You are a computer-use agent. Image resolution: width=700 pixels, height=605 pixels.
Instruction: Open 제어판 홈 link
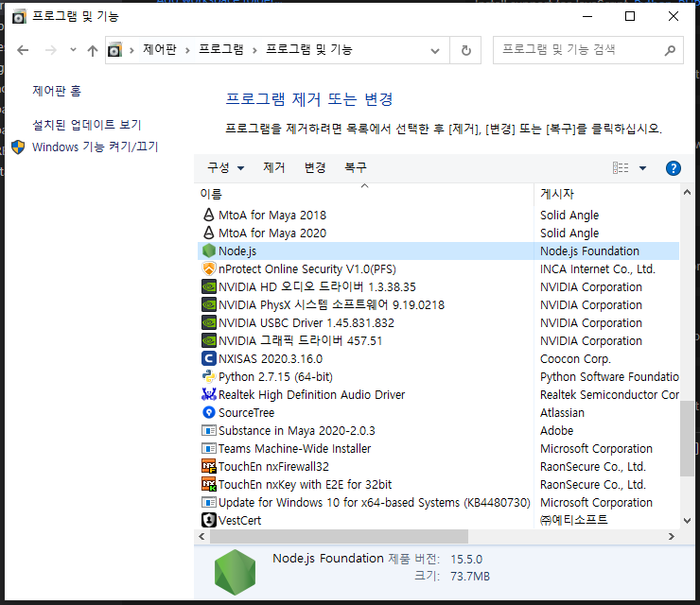[x=57, y=91]
